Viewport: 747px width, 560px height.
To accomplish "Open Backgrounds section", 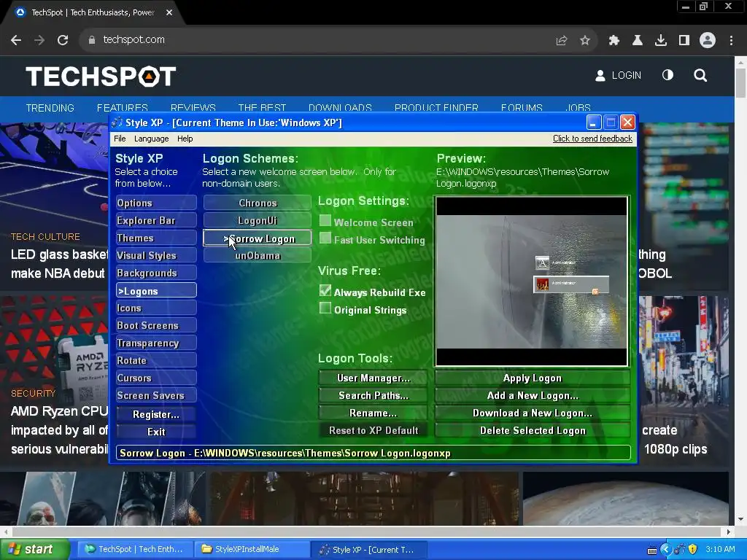I will (156, 273).
